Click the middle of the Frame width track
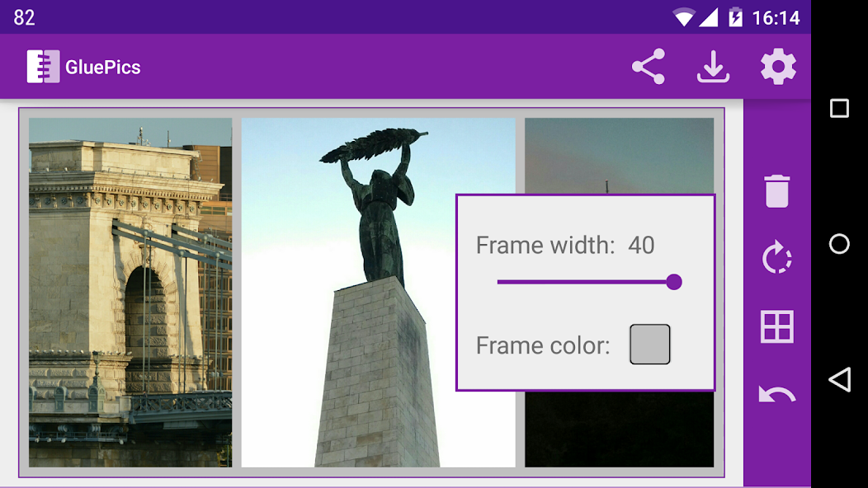868x488 pixels. click(x=586, y=282)
